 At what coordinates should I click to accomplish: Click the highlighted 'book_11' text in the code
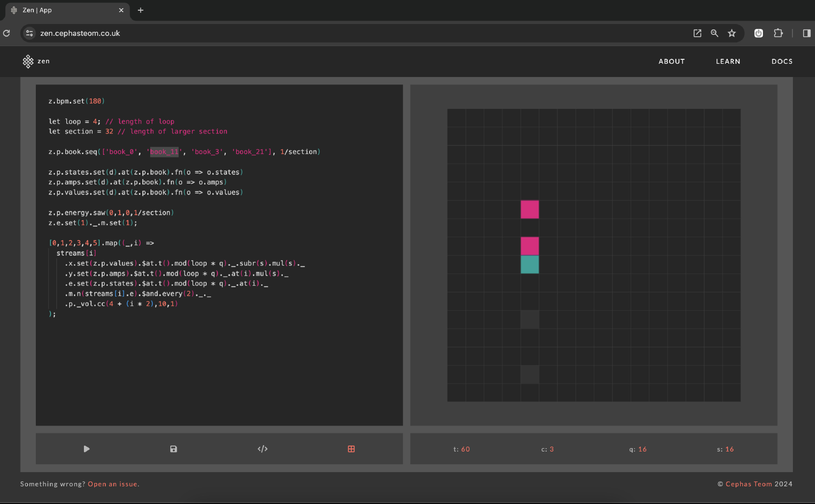pos(164,152)
